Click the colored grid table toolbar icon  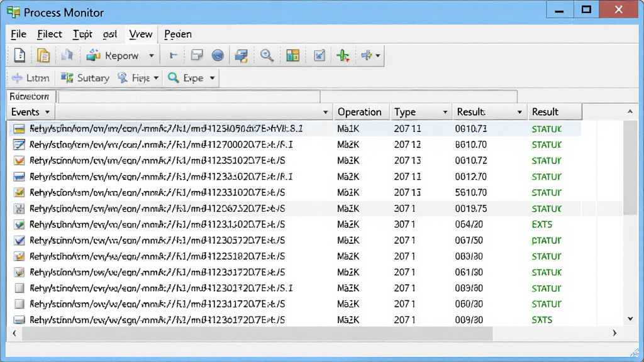(293, 55)
